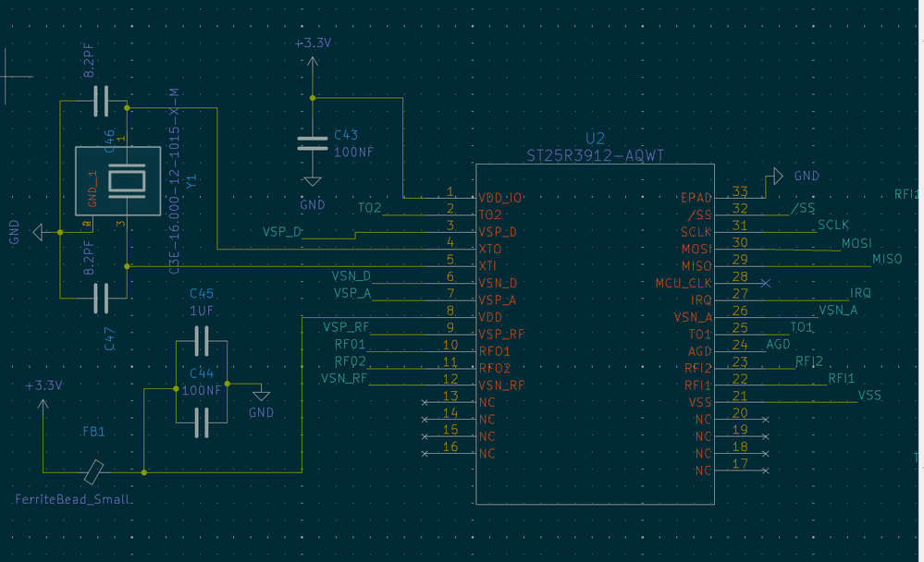Click no-connect marker on pin 14
The height and width of the screenshot is (562, 924).
click(425, 420)
